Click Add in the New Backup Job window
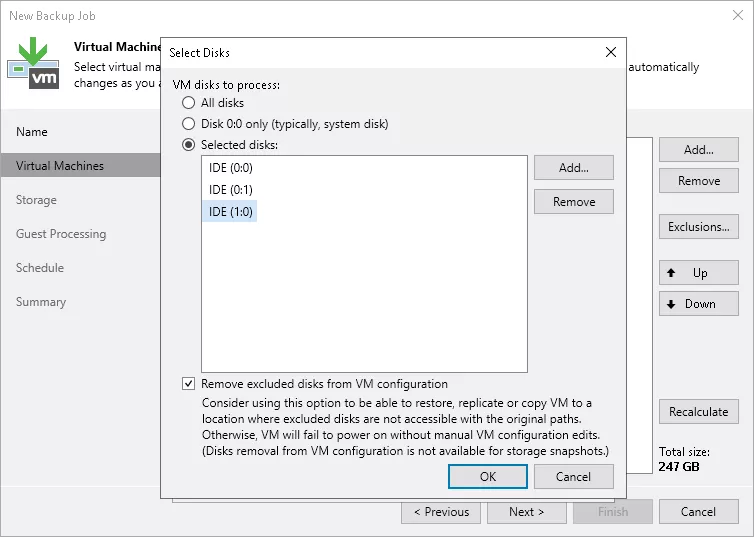This screenshot has height=537, width=754. point(699,150)
